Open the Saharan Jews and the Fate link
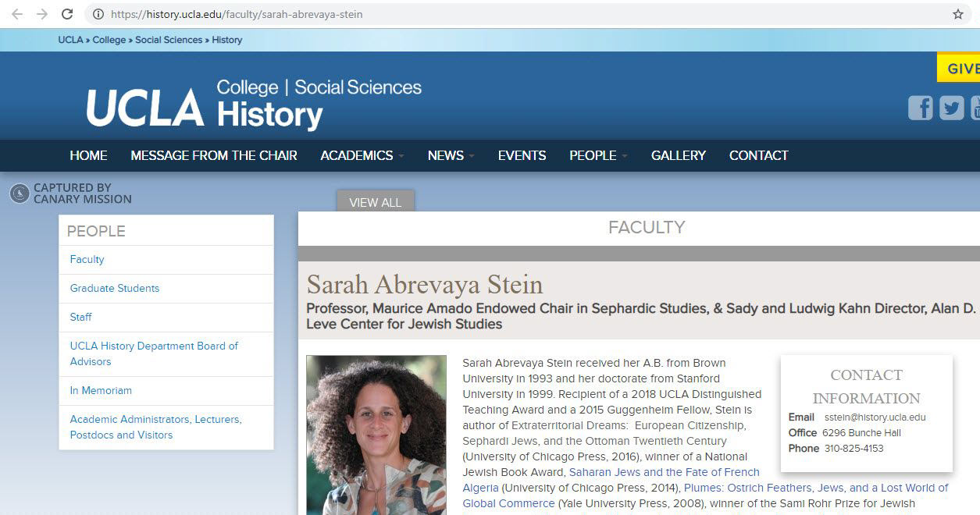980x515 pixels. pos(665,472)
